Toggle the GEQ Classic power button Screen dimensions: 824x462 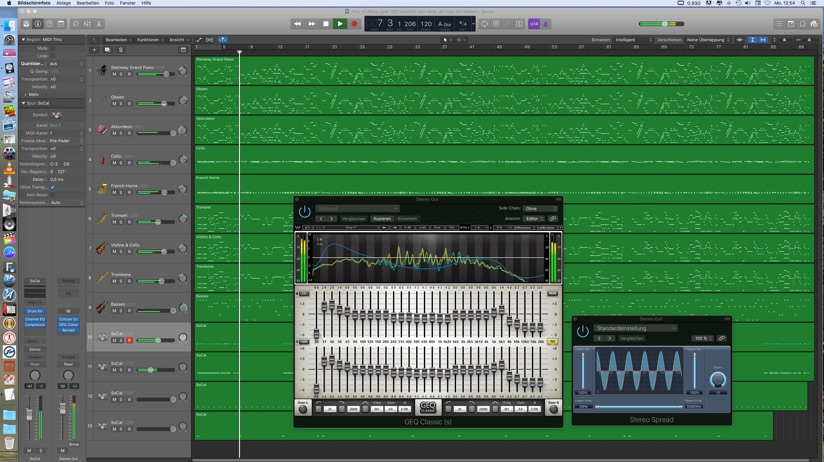[x=305, y=212]
